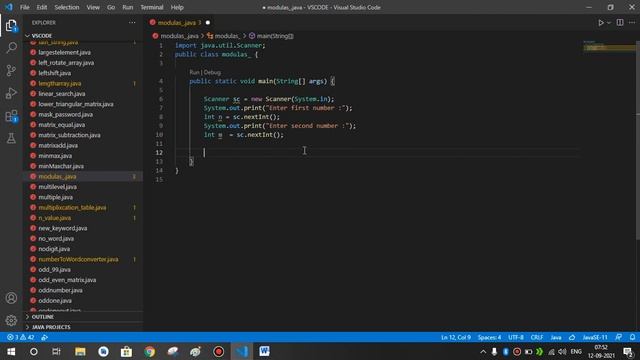The image size is (640, 360).
Task: Open Cortana search circle on taskbar
Action: tap(34, 351)
